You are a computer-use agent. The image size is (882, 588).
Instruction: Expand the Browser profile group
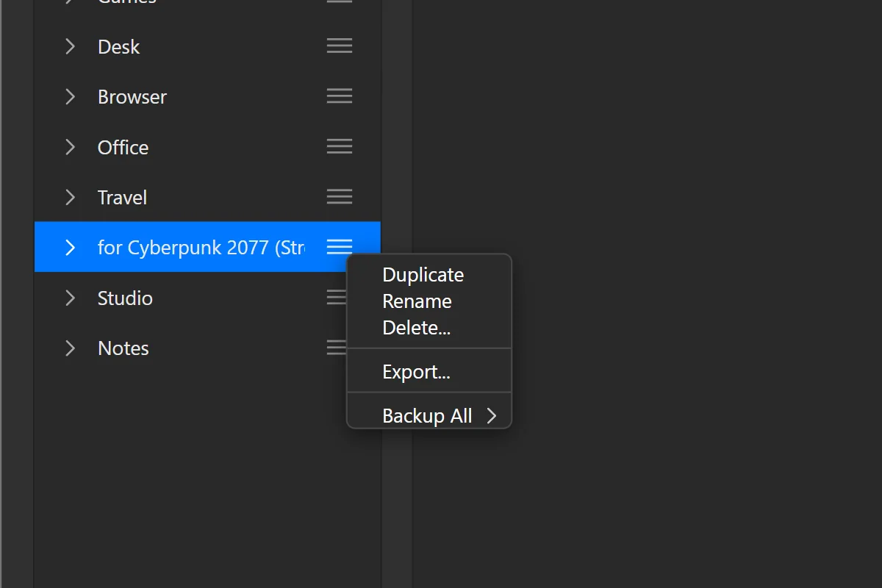[x=71, y=96]
